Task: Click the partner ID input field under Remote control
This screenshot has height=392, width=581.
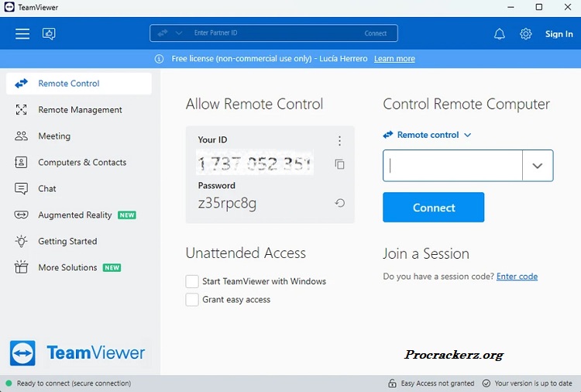Action: coord(453,166)
